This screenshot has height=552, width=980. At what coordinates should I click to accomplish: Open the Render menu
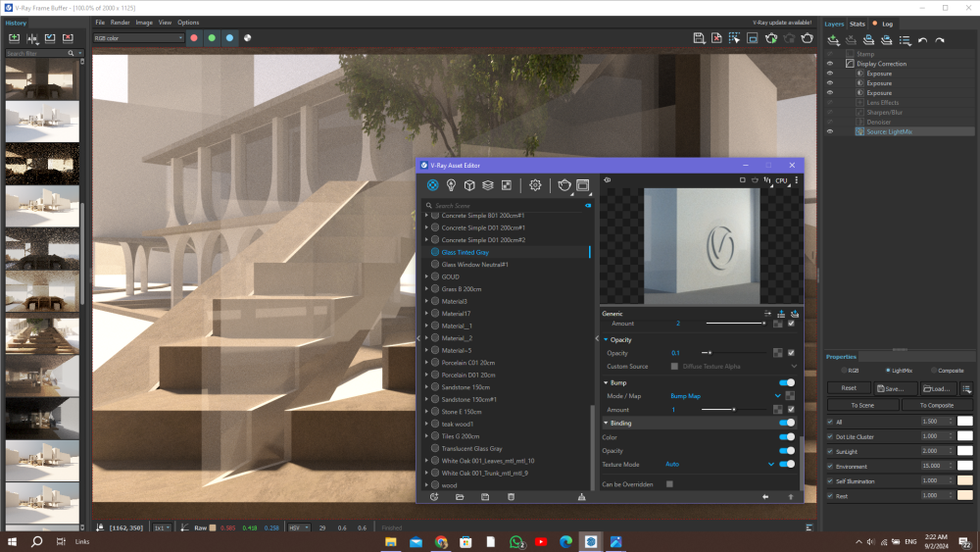click(120, 22)
